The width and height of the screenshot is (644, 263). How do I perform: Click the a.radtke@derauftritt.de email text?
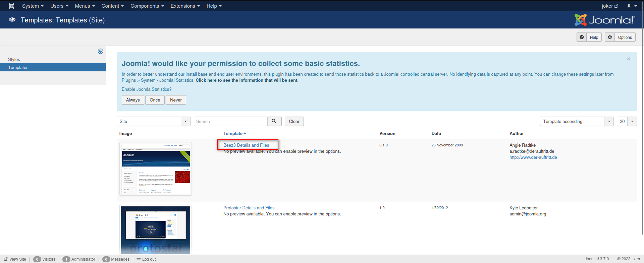click(x=532, y=151)
